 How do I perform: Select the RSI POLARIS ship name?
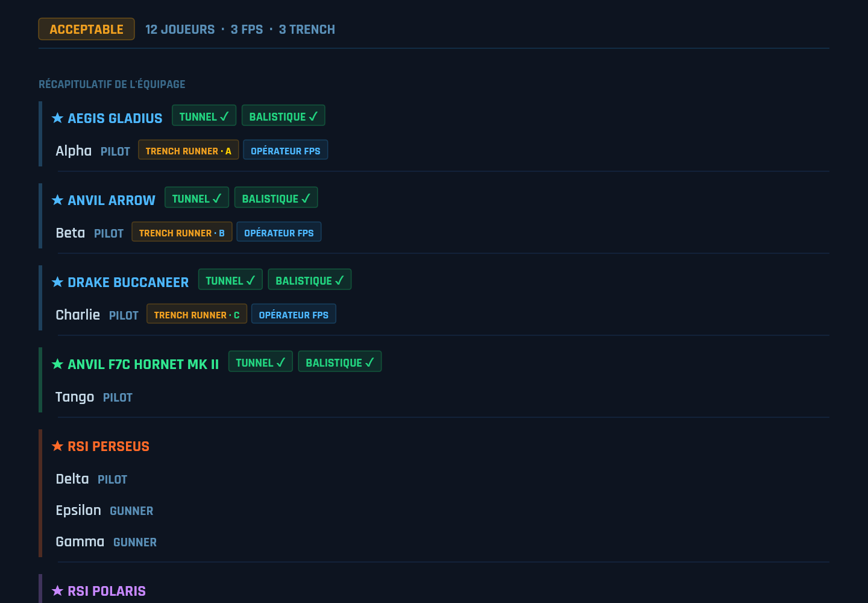point(107,591)
